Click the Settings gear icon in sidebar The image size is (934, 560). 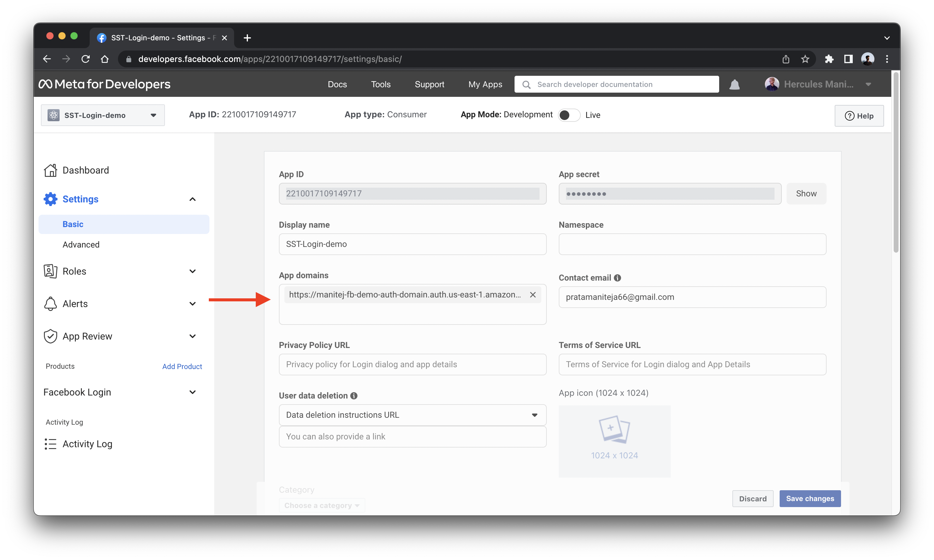(51, 199)
